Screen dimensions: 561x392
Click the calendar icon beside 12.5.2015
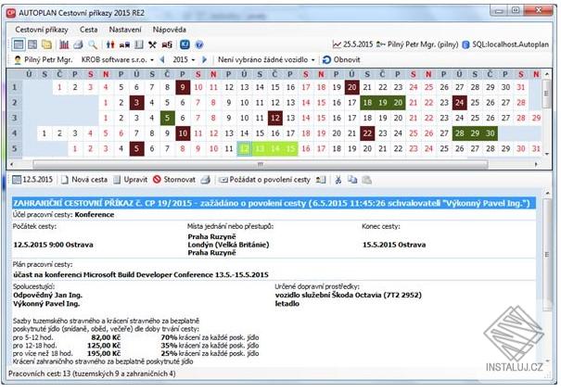(x=17, y=180)
